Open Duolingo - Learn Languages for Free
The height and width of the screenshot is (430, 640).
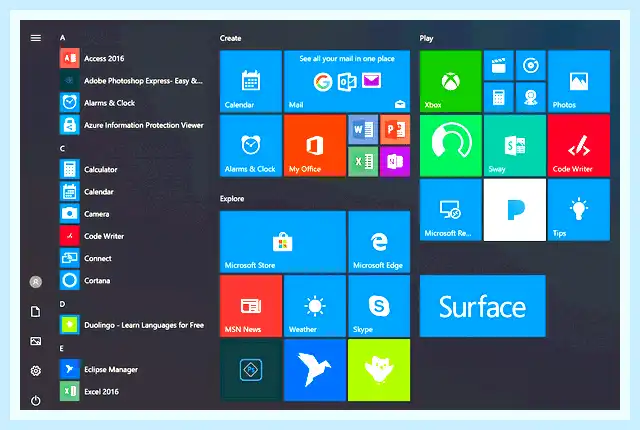click(133, 325)
